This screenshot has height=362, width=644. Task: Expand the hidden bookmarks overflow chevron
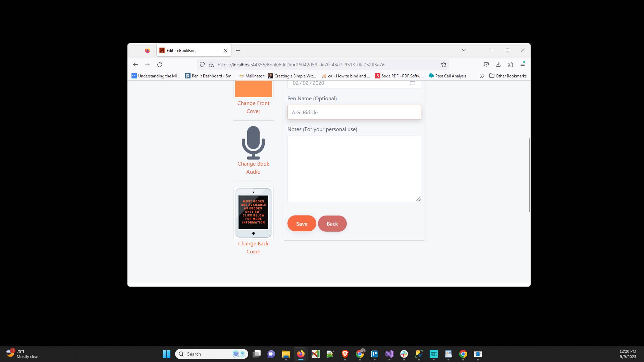(482, 76)
